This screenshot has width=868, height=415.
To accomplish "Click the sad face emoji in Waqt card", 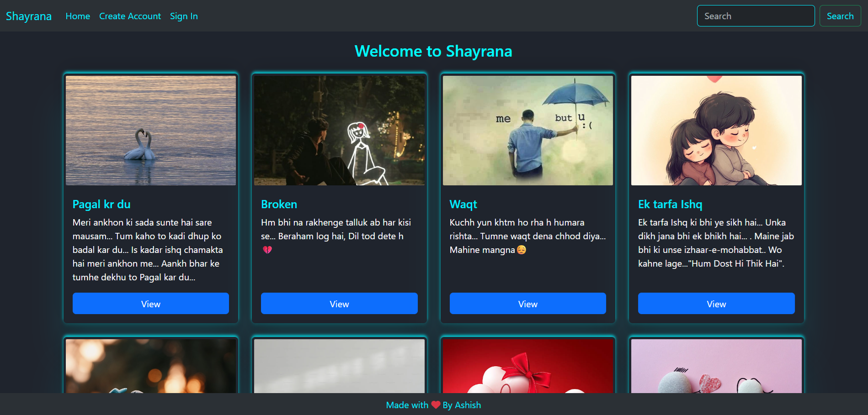I will click(x=522, y=250).
